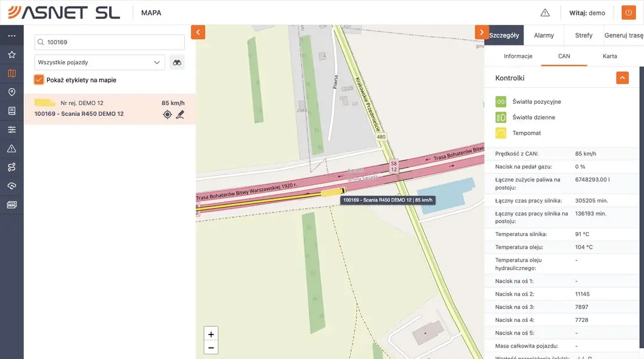Click Nacisk na oś 2 value 11145

[583, 294]
